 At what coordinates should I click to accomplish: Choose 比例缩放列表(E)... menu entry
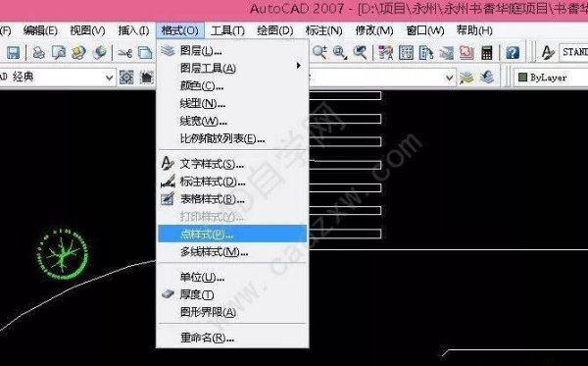(x=232, y=139)
